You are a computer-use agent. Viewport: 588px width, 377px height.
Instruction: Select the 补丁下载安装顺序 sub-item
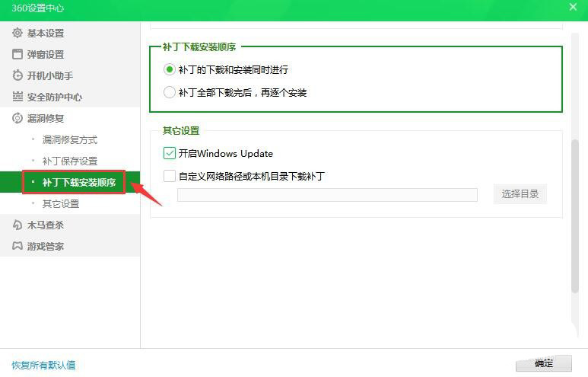[78, 182]
